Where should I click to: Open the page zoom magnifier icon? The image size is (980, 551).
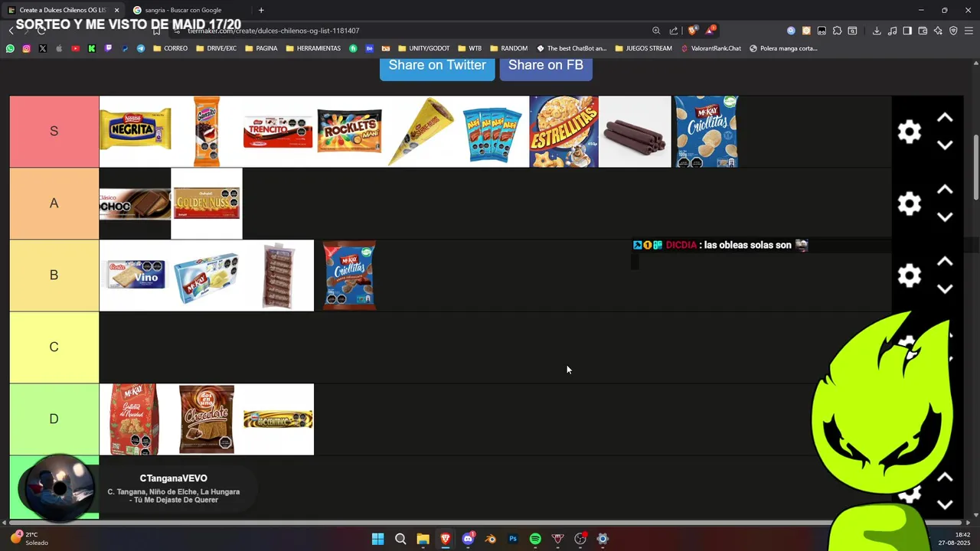(x=656, y=31)
